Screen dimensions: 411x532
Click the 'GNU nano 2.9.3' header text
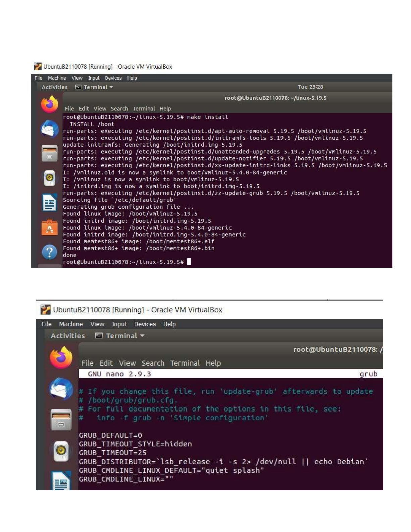click(119, 374)
